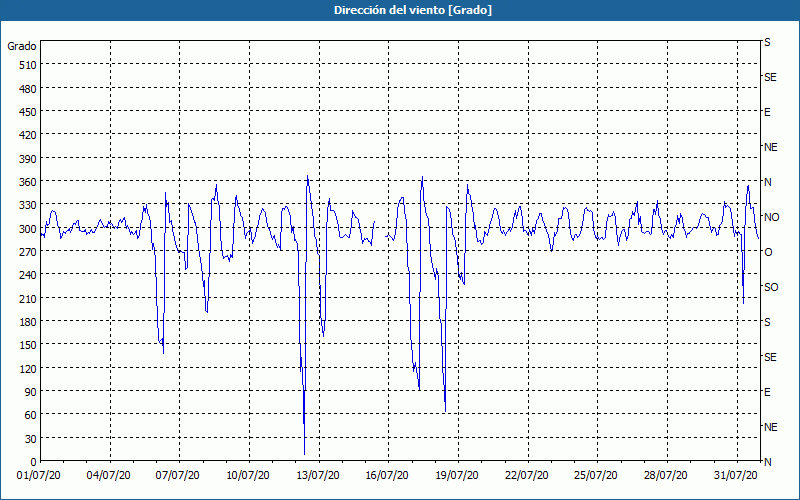Screen dimensions: 800x500
Task: Click the 19/07/20 date tick label
Action: (457, 476)
